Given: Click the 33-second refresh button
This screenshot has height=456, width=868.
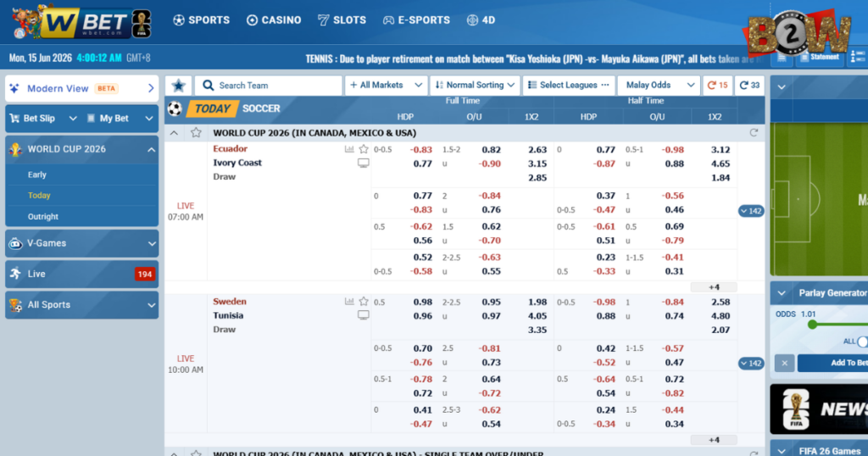Looking at the screenshot, I should click(x=749, y=86).
